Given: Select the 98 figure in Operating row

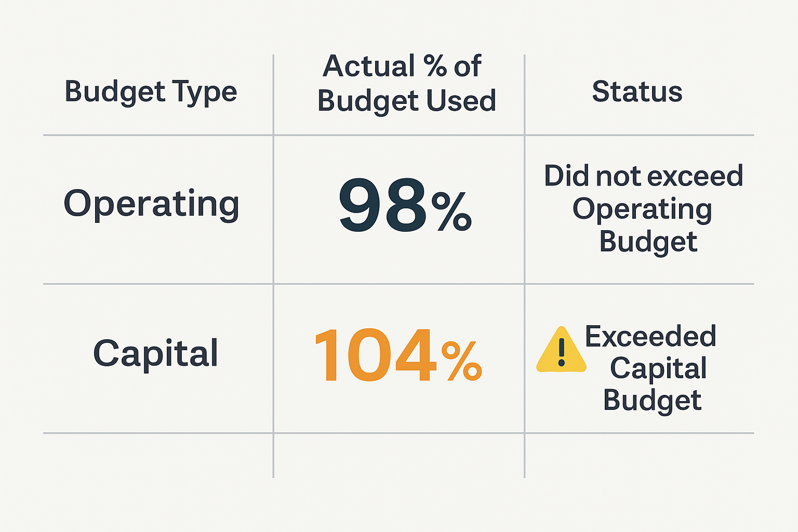Looking at the screenshot, I should click(x=382, y=206).
